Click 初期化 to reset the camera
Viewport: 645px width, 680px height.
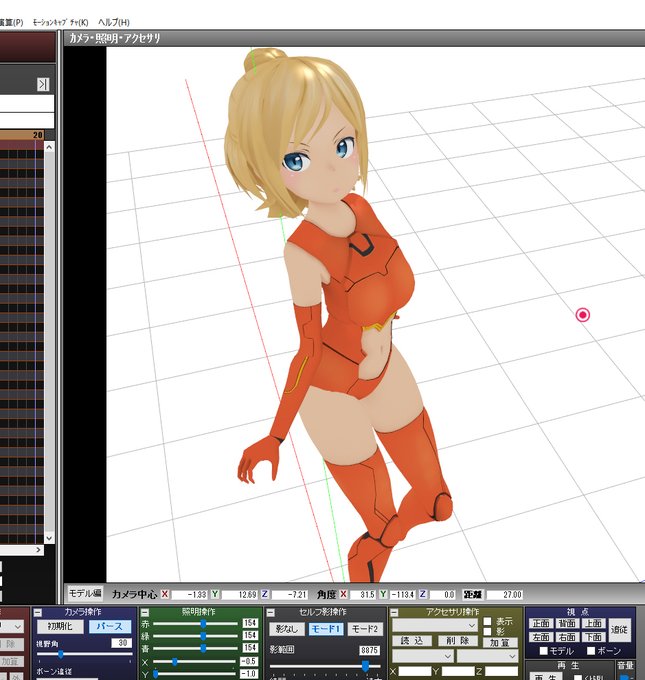tap(60, 627)
